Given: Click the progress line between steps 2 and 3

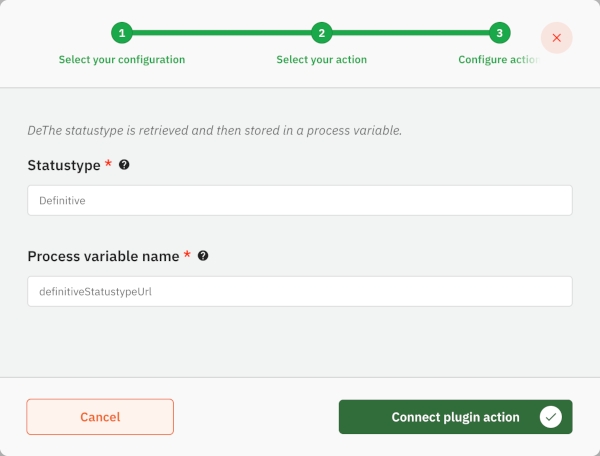Looking at the screenshot, I should click(x=410, y=33).
